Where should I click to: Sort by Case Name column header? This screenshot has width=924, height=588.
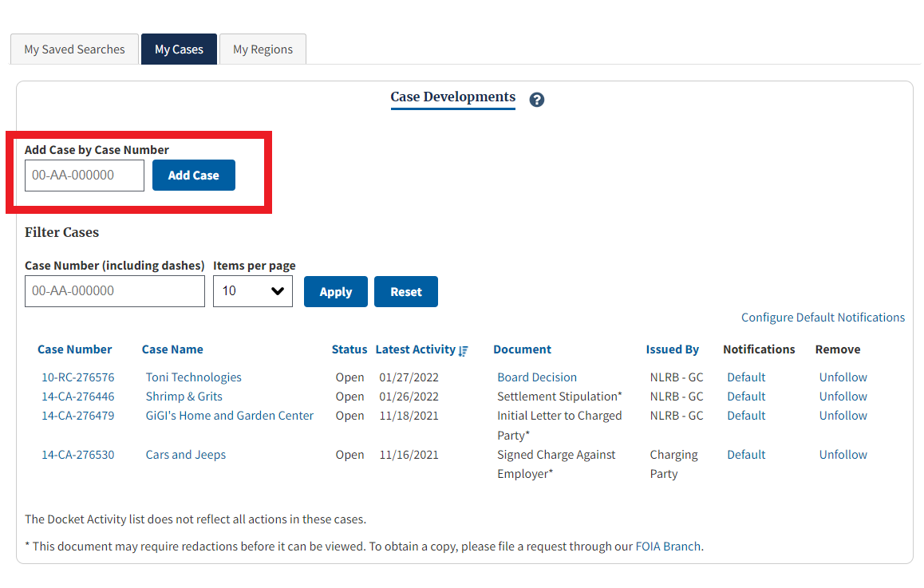(172, 349)
